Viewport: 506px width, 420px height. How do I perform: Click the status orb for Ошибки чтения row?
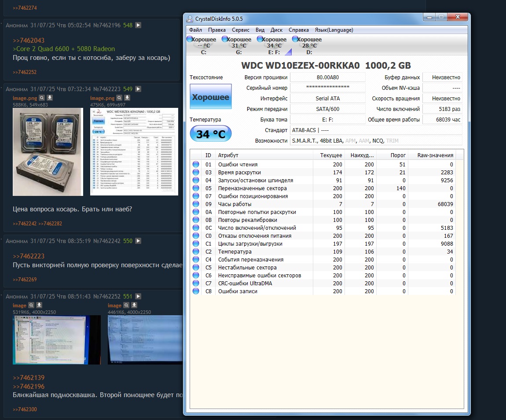196,164
